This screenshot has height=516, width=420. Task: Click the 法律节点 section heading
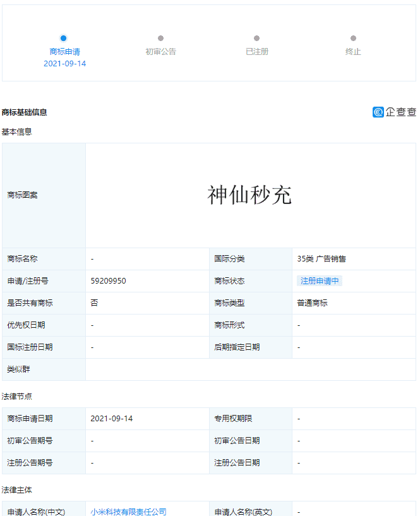coord(17,396)
